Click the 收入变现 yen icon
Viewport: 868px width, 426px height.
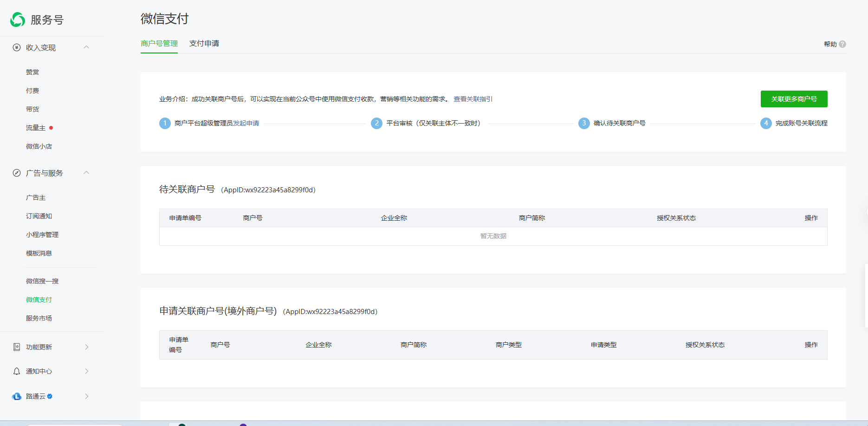(x=17, y=47)
